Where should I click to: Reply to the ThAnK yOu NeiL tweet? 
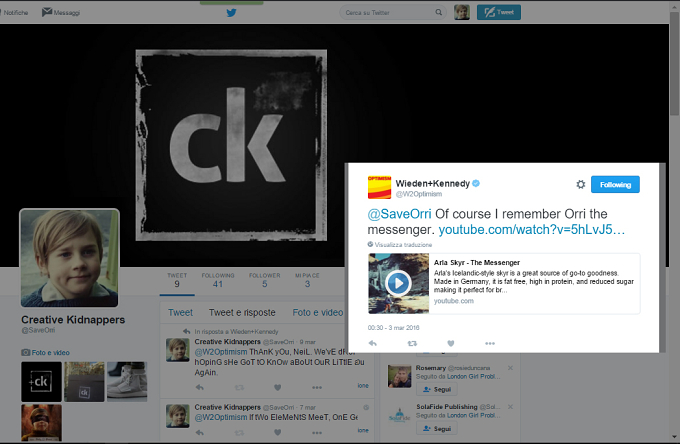199,387
